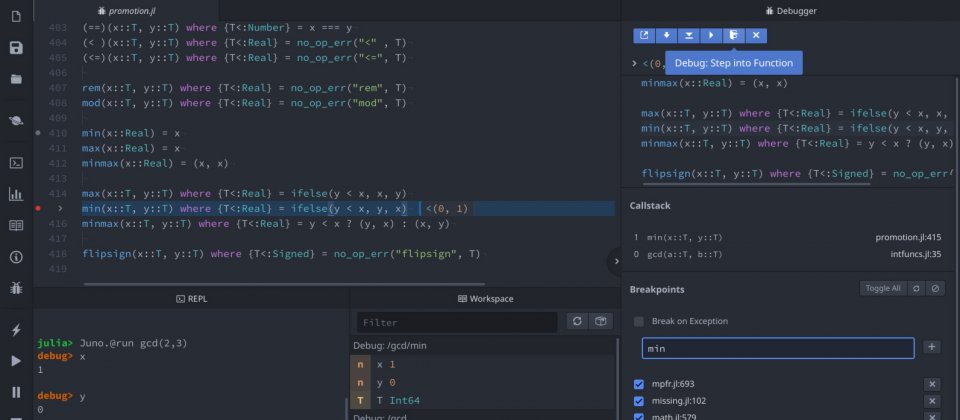Disable the missing.jl:102 breakpoint checkbox
Screen dimensions: 960x420
[639, 401]
